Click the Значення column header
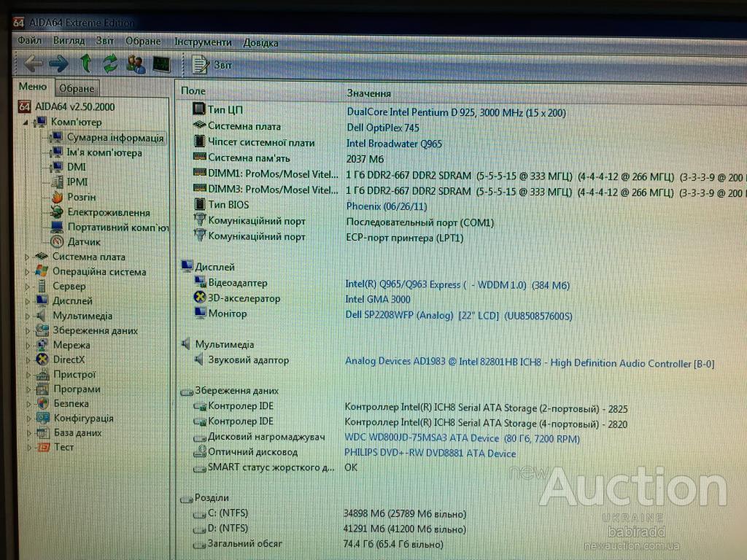 coord(368,93)
